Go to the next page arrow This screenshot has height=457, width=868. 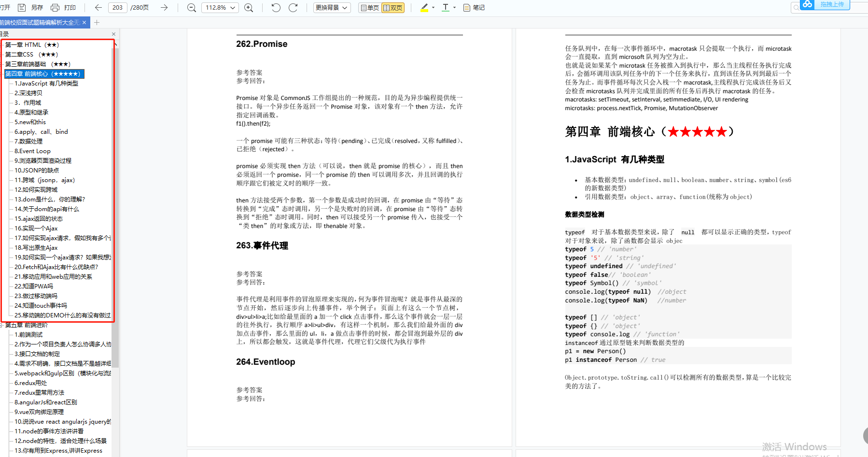[164, 8]
